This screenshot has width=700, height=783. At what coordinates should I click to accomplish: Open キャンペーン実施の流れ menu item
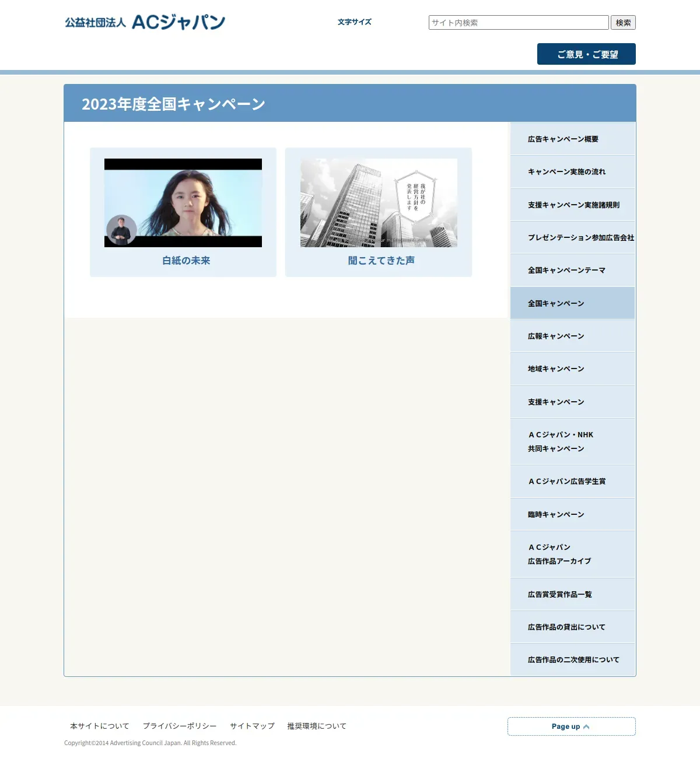(x=573, y=172)
